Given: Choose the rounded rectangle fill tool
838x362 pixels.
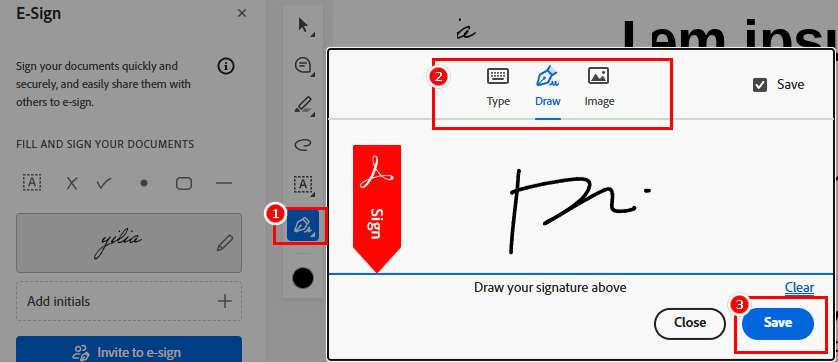Looking at the screenshot, I should (x=184, y=183).
